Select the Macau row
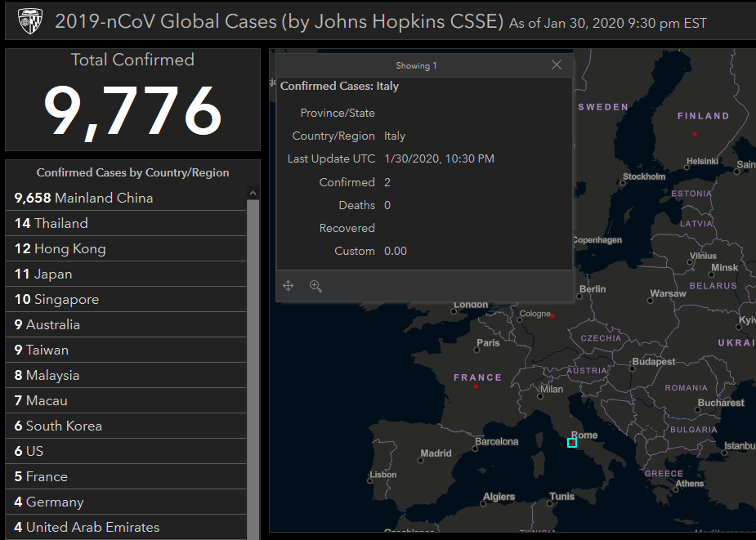Screen dimensions: 756x540 pyautogui.click(x=126, y=400)
